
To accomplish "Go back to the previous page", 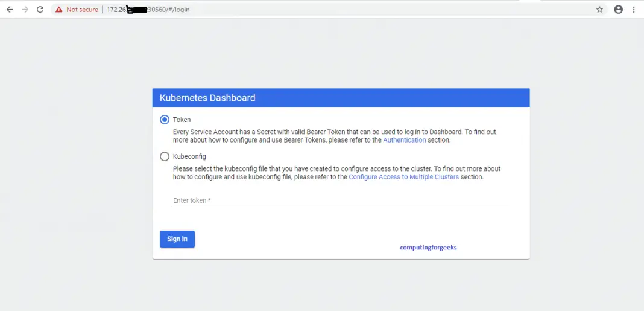I will [10, 10].
